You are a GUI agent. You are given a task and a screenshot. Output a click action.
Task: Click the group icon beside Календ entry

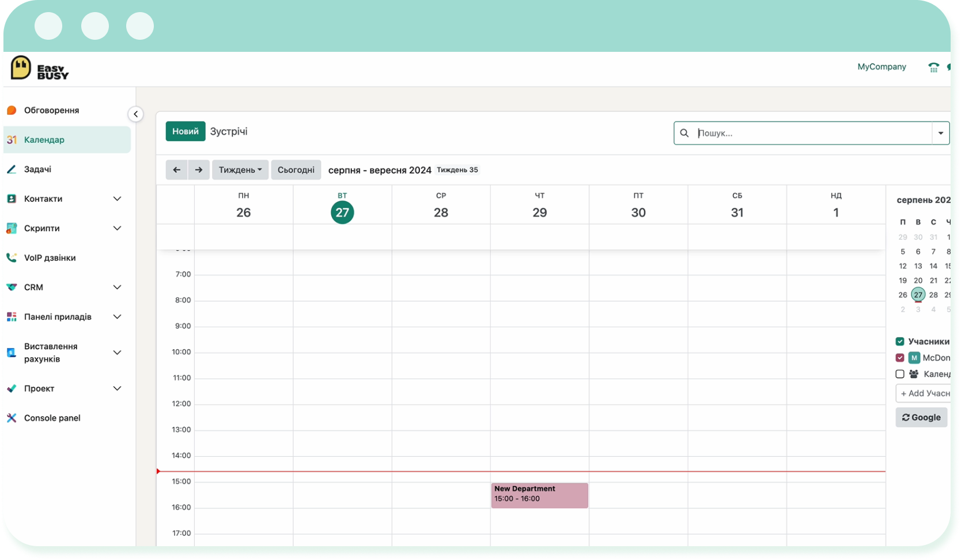(914, 374)
